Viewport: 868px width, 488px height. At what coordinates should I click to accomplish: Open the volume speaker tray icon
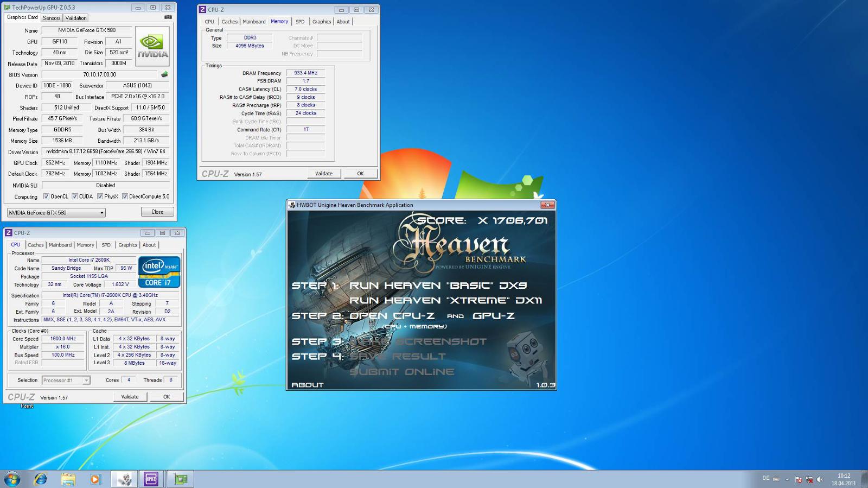820,479
